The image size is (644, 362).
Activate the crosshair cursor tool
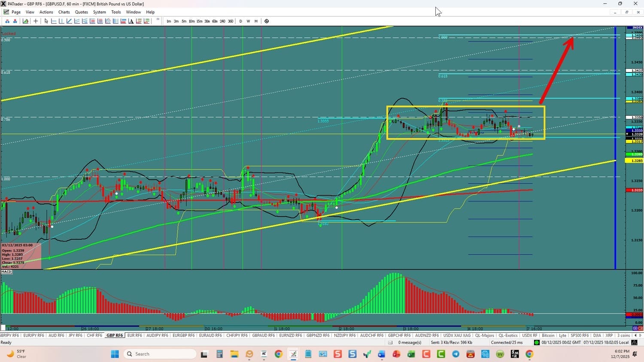click(36, 21)
